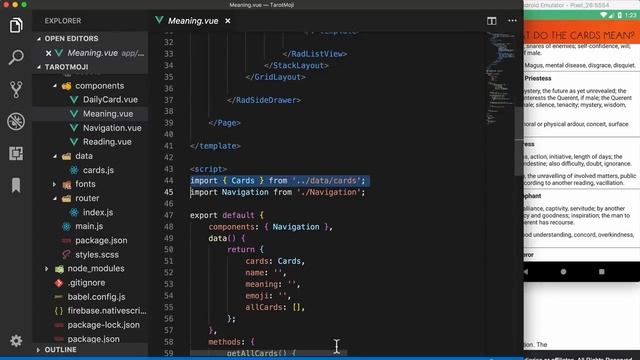Viewport: 640px width, 360px height.
Task: Open the Search view in activity bar
Action: point(16,57)
